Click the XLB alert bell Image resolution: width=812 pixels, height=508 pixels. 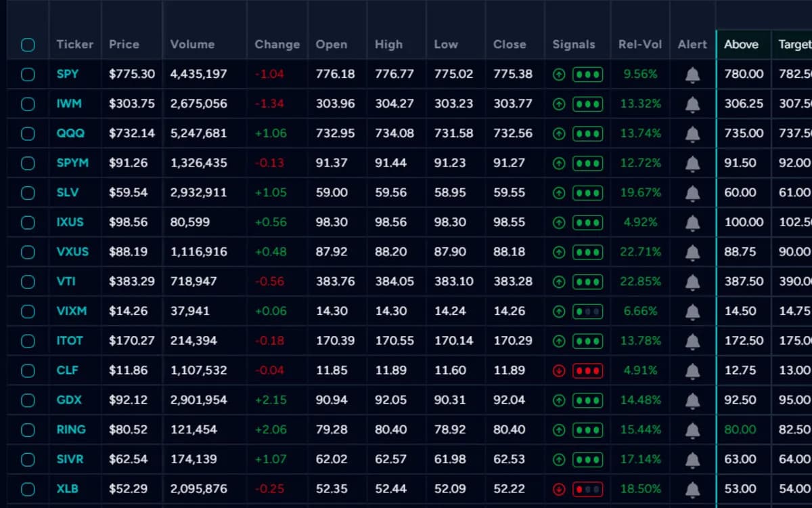[692, 489]
